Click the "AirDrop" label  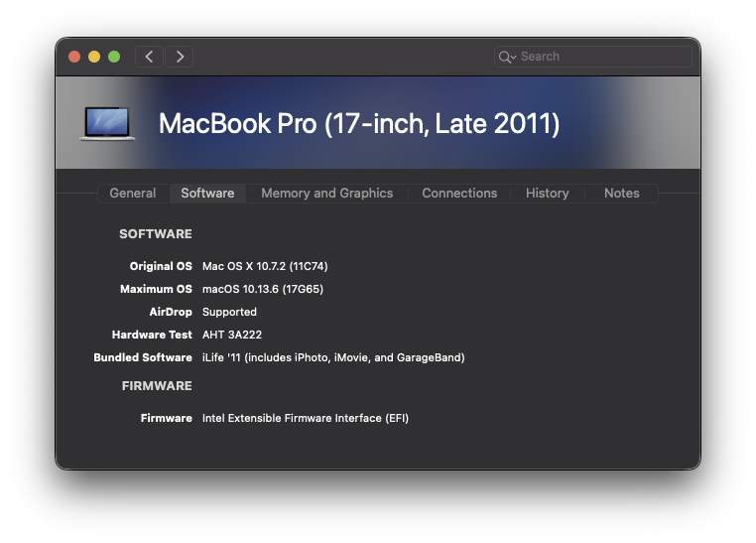171,312
